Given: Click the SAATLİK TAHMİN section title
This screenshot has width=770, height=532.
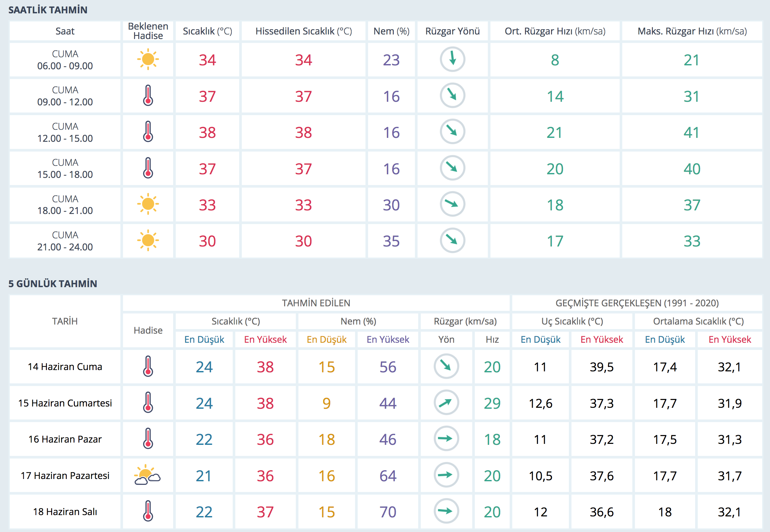Looking at the screenshot, I should tap(48, 10).
